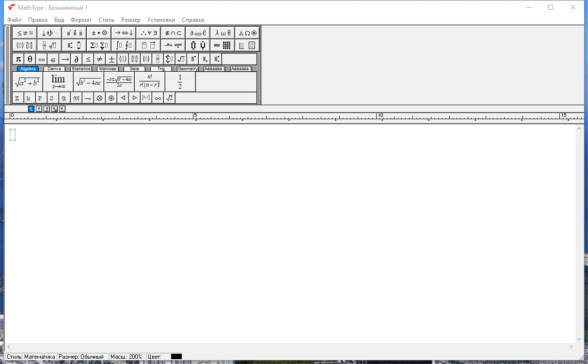This screenshot has height=364, width=588.
Task: Insert summation with limits from small bar
Action: pyautogui.click(x=170, y=59)
